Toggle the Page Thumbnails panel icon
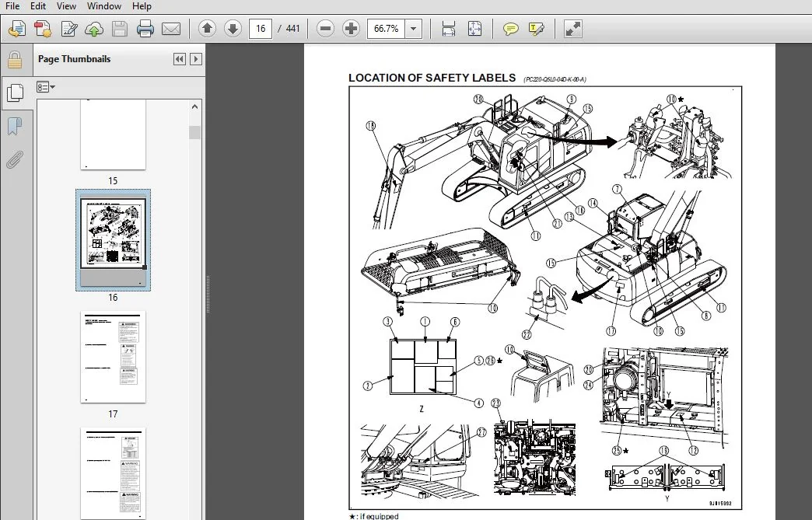 [x=16, y=92]
